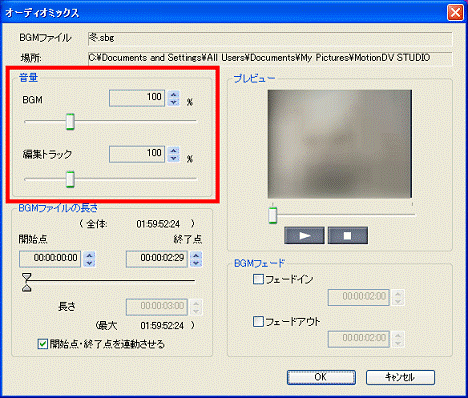Click the preview video thumbnail

340,144
